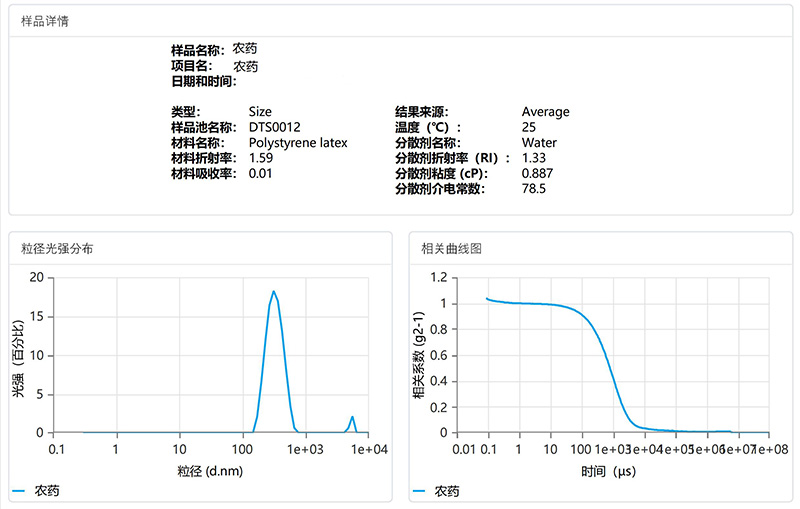Click the 日期和时间 label
800x509 pixels.
coord(204,81)
